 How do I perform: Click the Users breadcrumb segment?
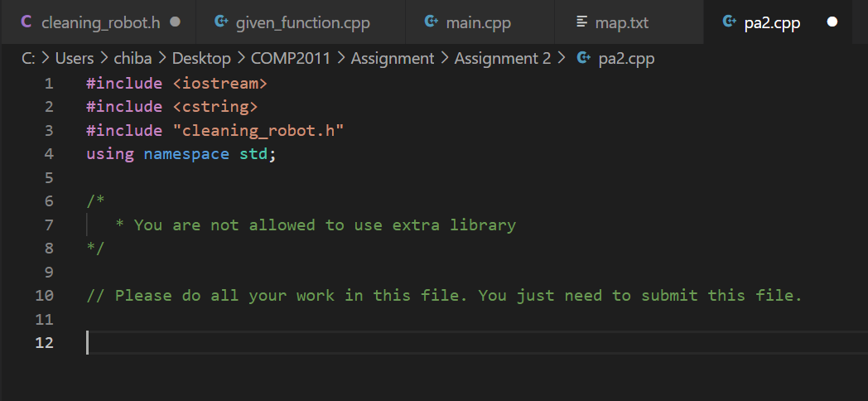coord(75,58)
